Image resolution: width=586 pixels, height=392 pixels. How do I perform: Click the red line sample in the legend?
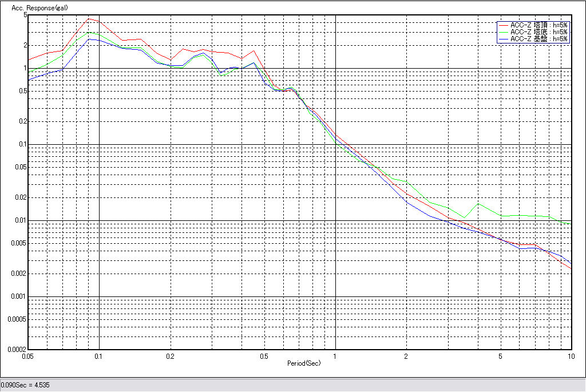[504, 25]
